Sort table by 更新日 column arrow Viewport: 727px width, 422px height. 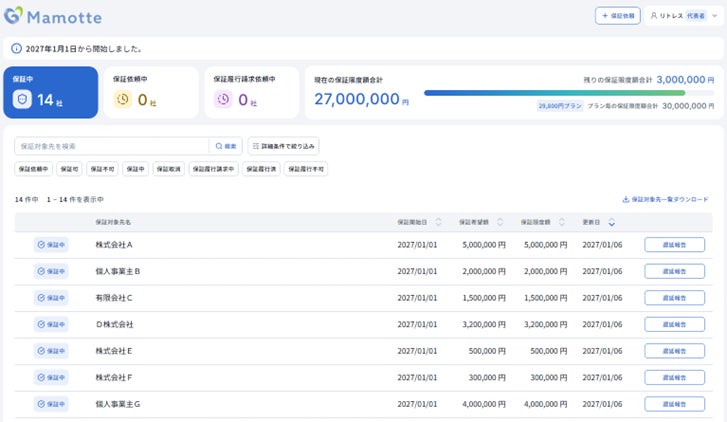pos(611,222)
